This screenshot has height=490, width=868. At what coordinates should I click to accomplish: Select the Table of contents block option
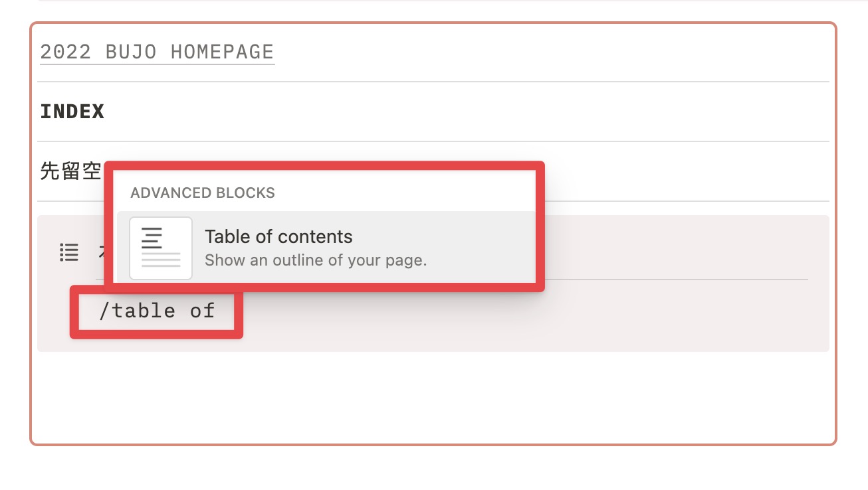click(326, 247)
